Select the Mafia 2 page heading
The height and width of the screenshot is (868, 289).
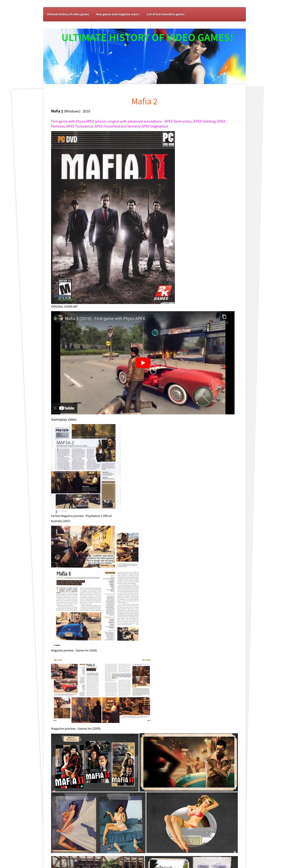(x=144, y=101)
